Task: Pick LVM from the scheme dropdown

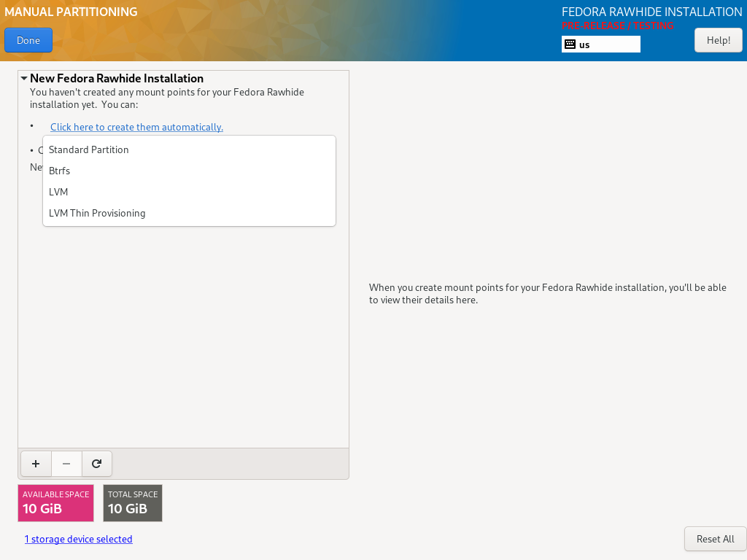Action: tap(189, 192)
